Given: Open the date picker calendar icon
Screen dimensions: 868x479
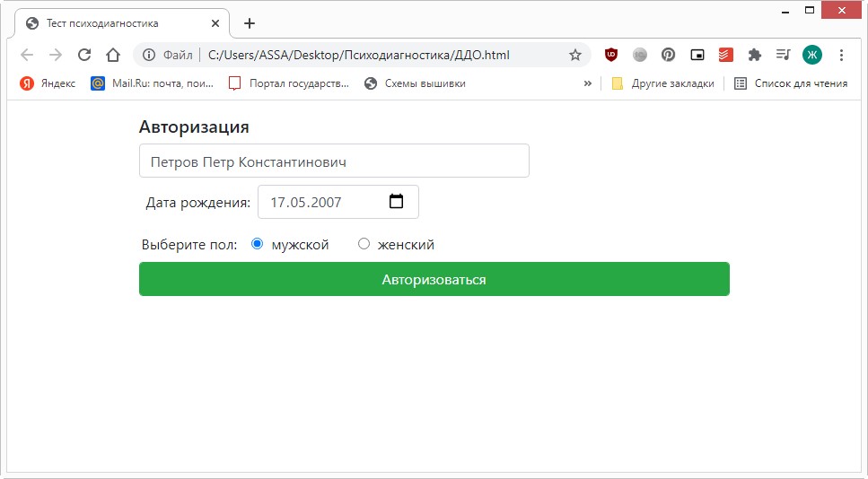Looking at the screenshot, I should 396,202.
